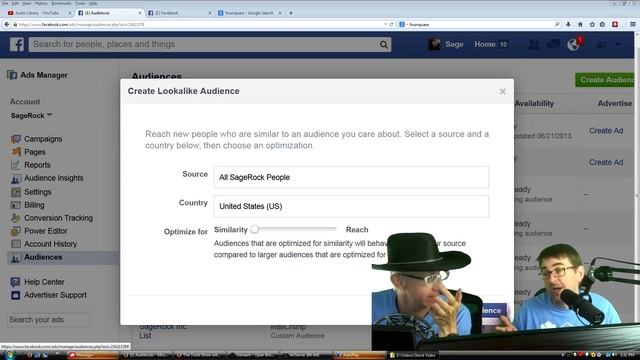Reload the page with refresh icon
This screenshot has width=640, height=360.
pyautogui.click(x=391, y=24)
